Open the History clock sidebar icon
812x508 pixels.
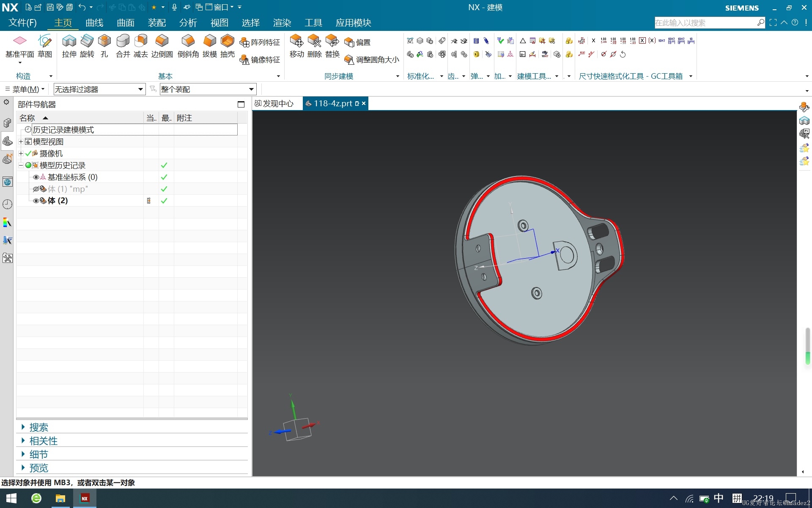point(7,204)
